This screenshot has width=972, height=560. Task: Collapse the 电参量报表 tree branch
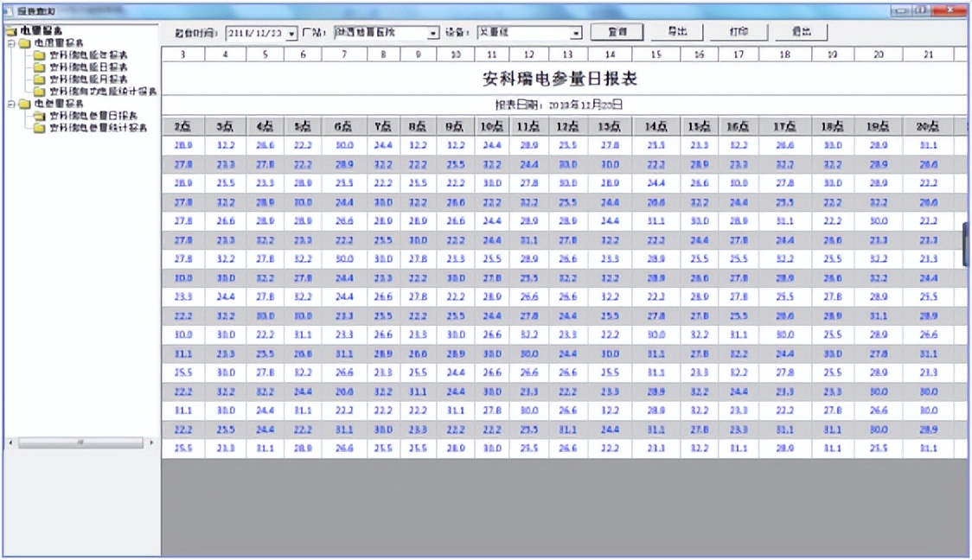[10, 104]
